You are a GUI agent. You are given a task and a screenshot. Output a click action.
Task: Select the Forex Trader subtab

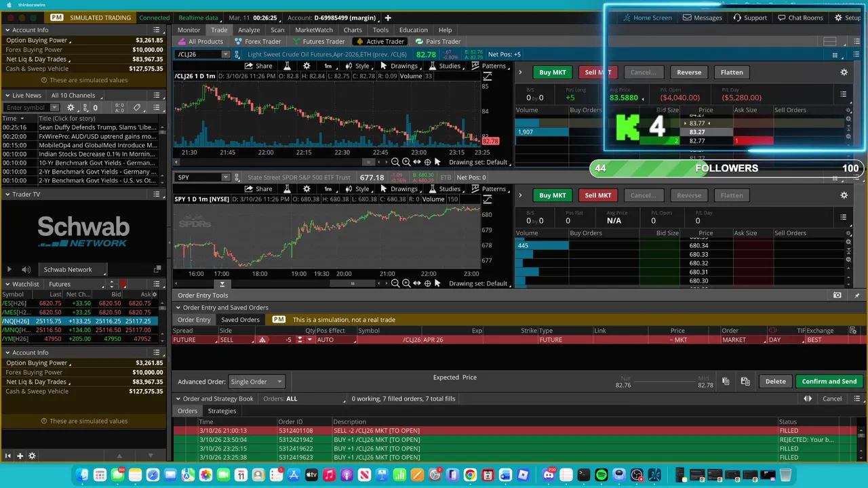click(257, 41)
